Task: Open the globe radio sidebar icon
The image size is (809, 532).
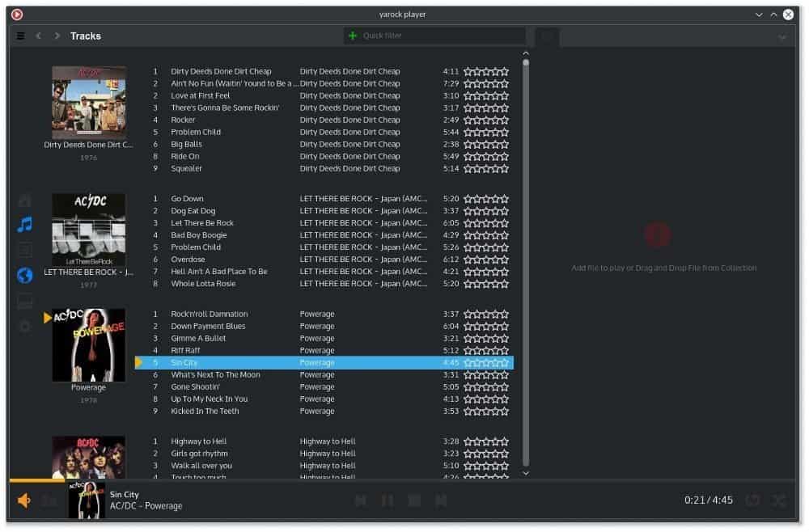Action: [x=25, y=275]
